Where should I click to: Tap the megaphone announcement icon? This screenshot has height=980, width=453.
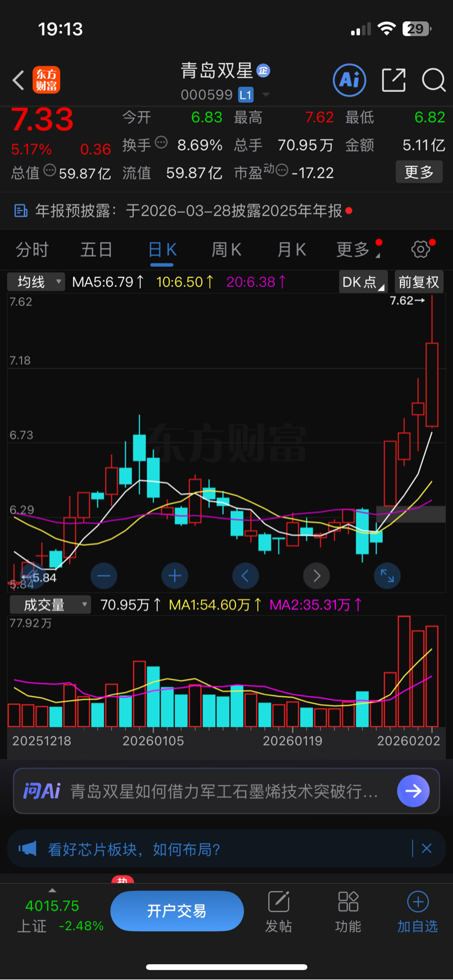[x=27, y=849]
